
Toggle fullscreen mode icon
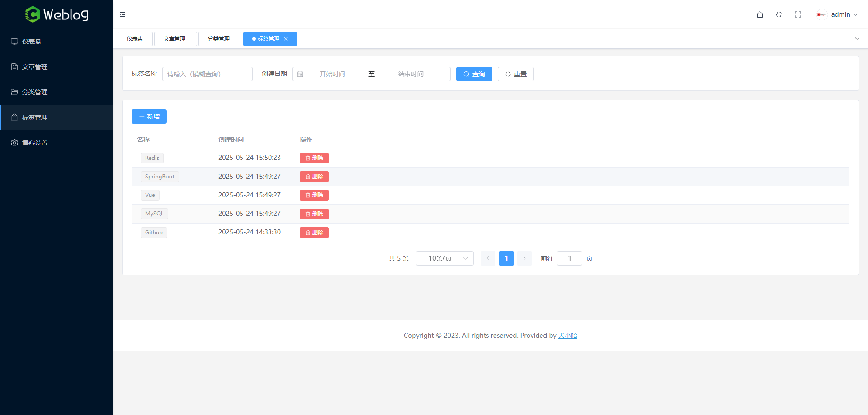pos(798,14)
